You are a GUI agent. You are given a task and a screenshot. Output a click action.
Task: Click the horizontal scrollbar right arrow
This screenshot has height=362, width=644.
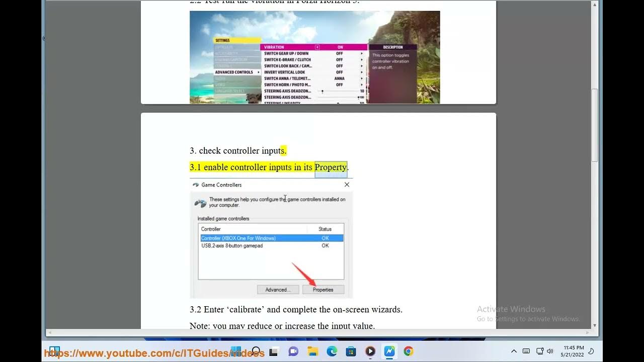(588, 332)
